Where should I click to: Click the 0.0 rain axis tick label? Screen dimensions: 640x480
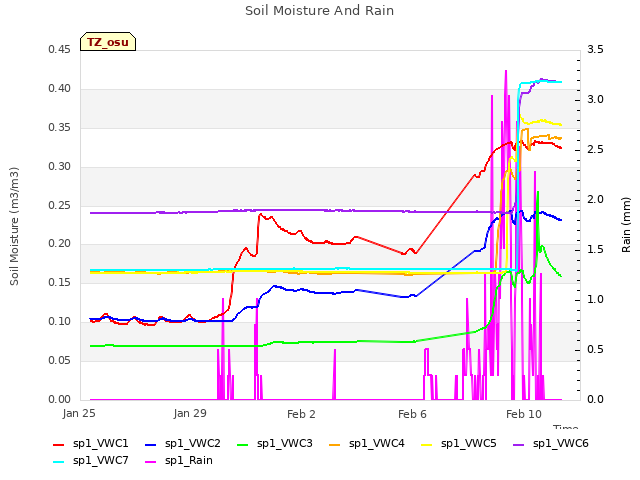pyautogui.click(x=596, y=399)
